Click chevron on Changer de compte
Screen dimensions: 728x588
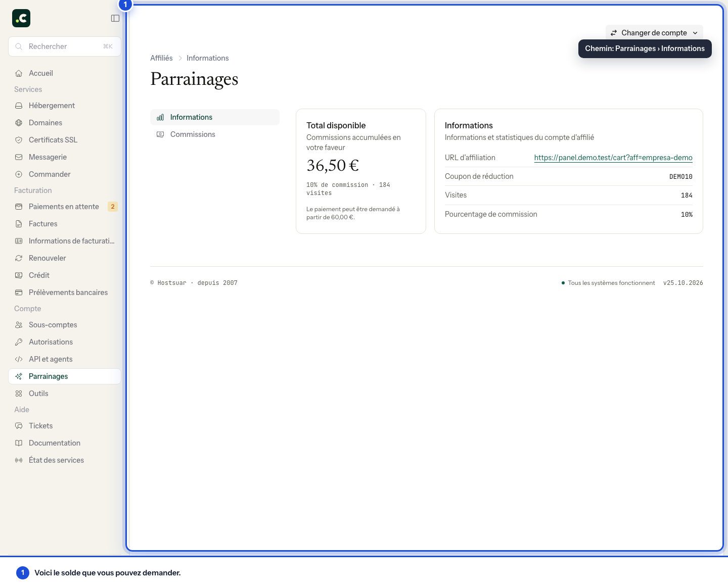coord(695,33)
